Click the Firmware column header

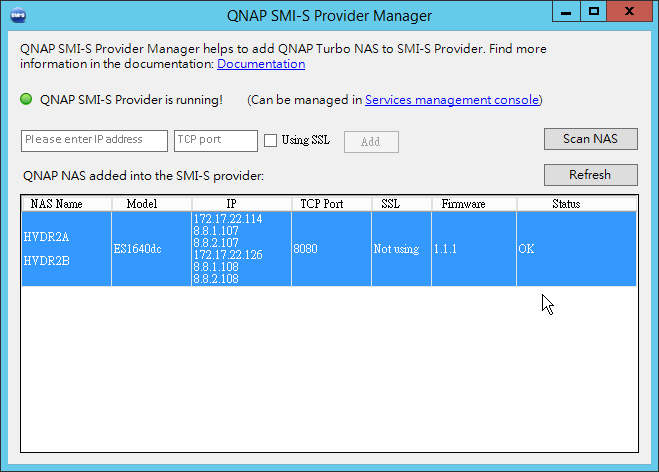click(x=463, y=204)
